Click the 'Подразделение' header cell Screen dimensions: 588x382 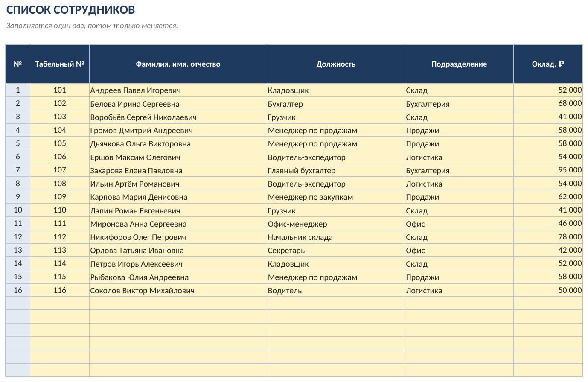(x=459, y=64)
